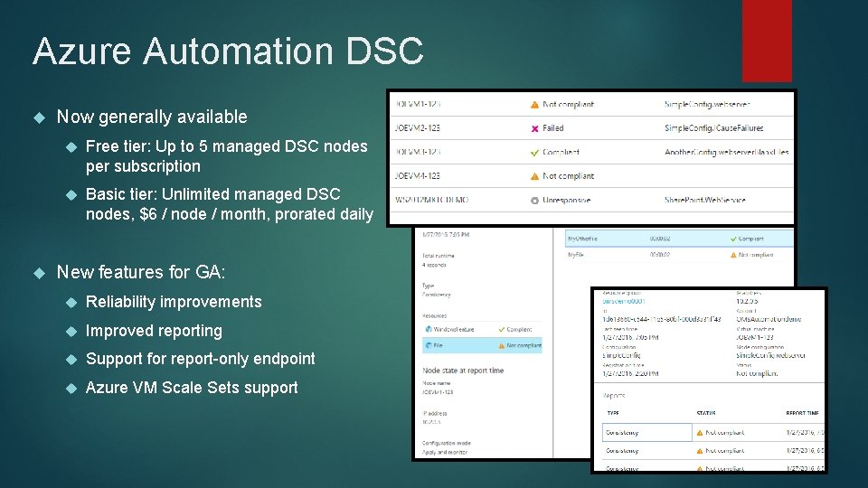Select the WindowsFeature resource row label
Image resolution: width=868 pixels, height=488 pixels.
pyautogui.click(x=454, y=329)
